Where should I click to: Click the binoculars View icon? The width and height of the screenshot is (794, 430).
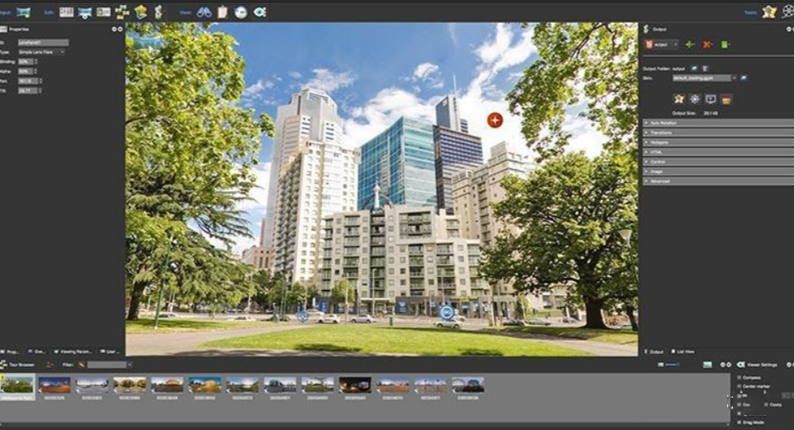[204, 12]
